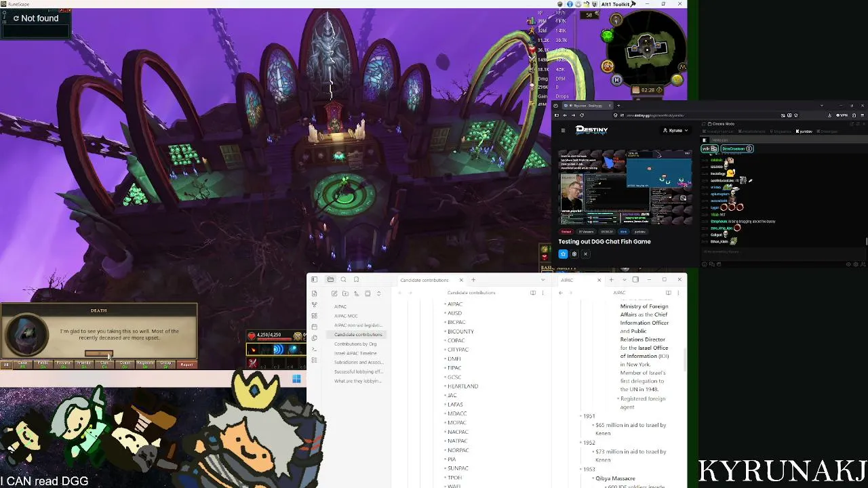Open a new browser tab
This screenshot has height=488, width=868.
click(618, 106)
